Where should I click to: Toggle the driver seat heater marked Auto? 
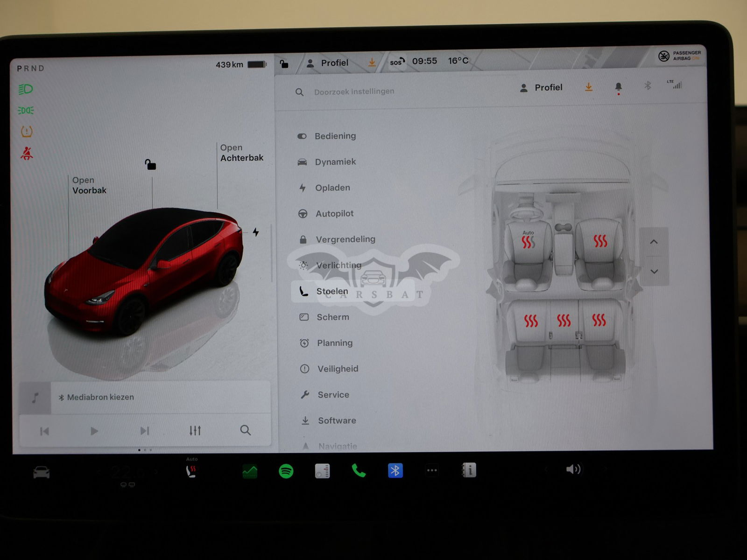pyautogui.click(x=528, y=241)
